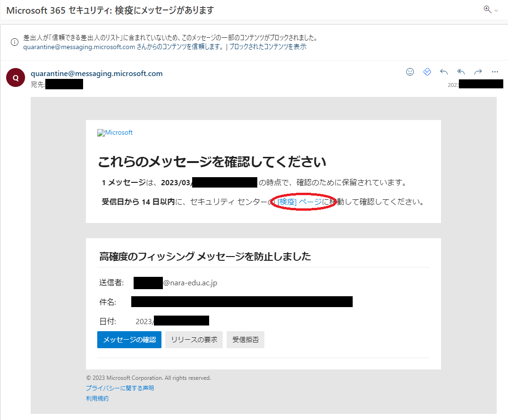Add a reaction with smiley icon
Image resolution: width=508 pixels, height=420 pixels.
[x=410, y=72]
